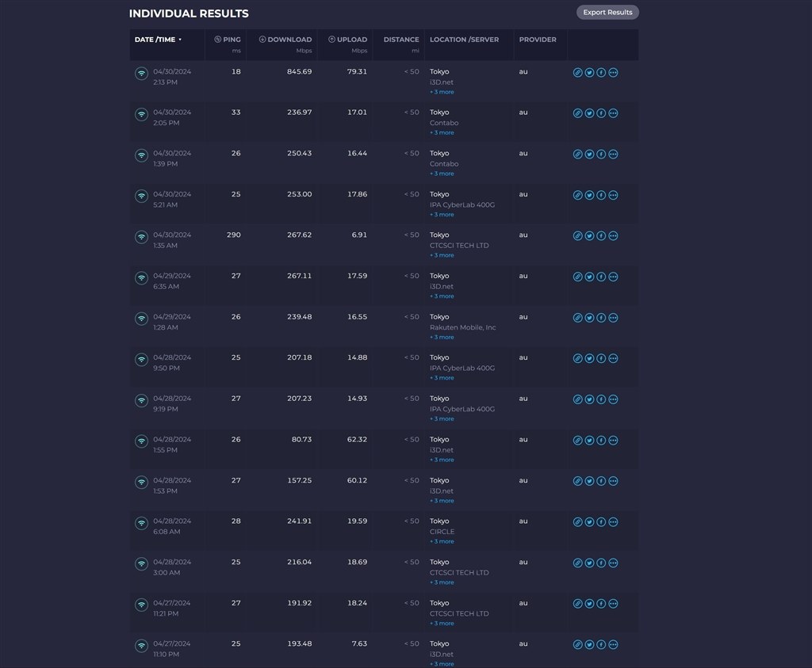This screenshot has width=812, height=668.
Task: Share 193.48 Mbps result on Twitter
Action: tap(589, 645)
